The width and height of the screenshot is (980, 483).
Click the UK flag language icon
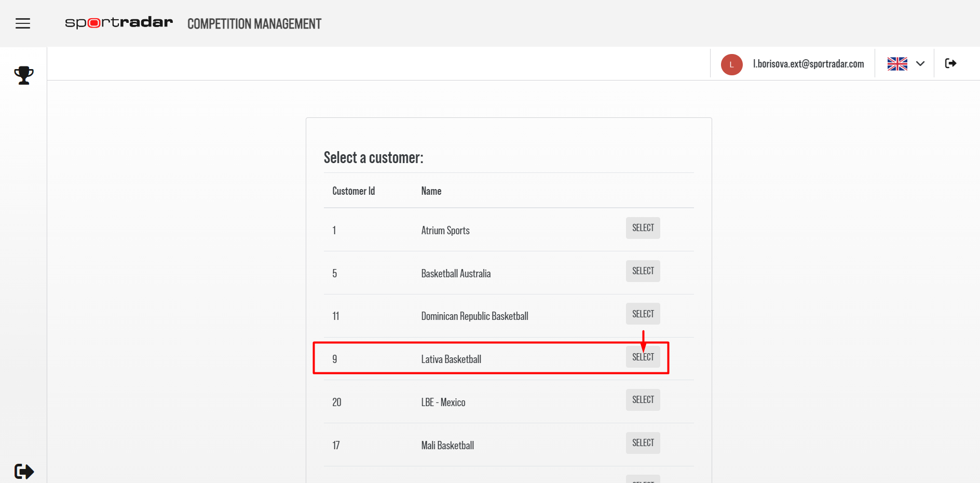897,64
